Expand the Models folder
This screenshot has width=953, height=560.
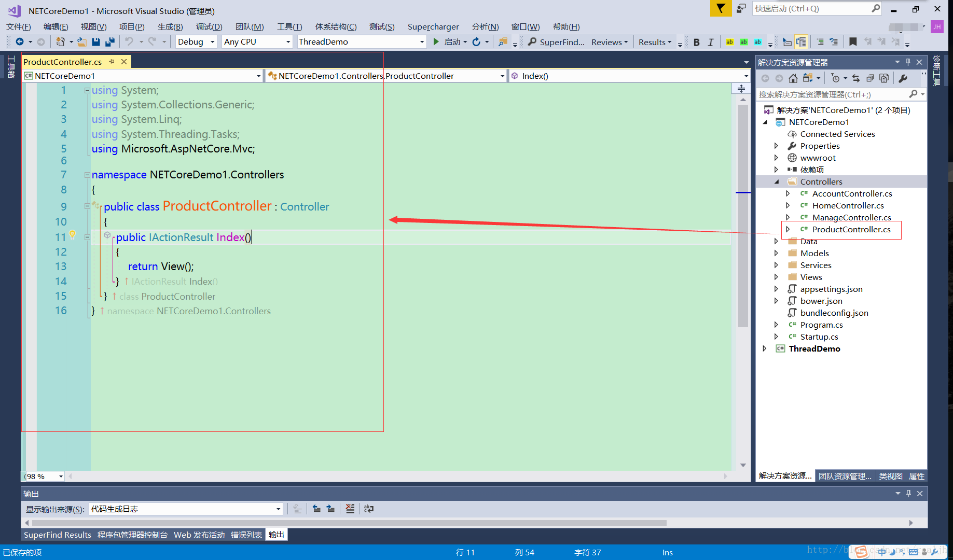pos(777,253)
